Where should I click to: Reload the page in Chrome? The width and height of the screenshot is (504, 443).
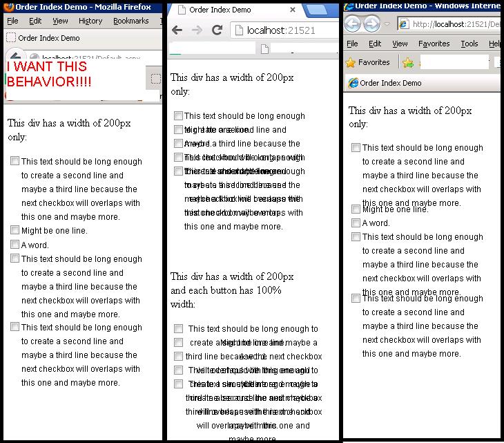pyautogui.click(x=217, y=30)
